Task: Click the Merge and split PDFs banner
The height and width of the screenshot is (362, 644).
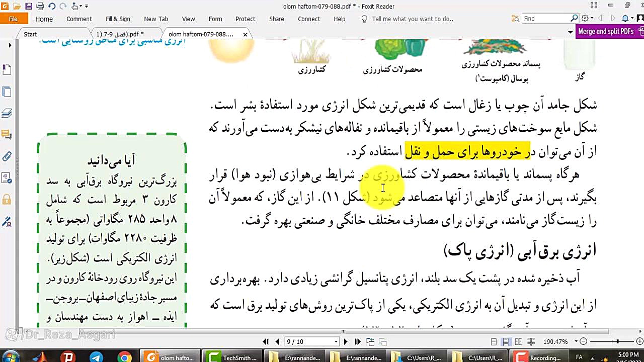Action: point(606,31)
